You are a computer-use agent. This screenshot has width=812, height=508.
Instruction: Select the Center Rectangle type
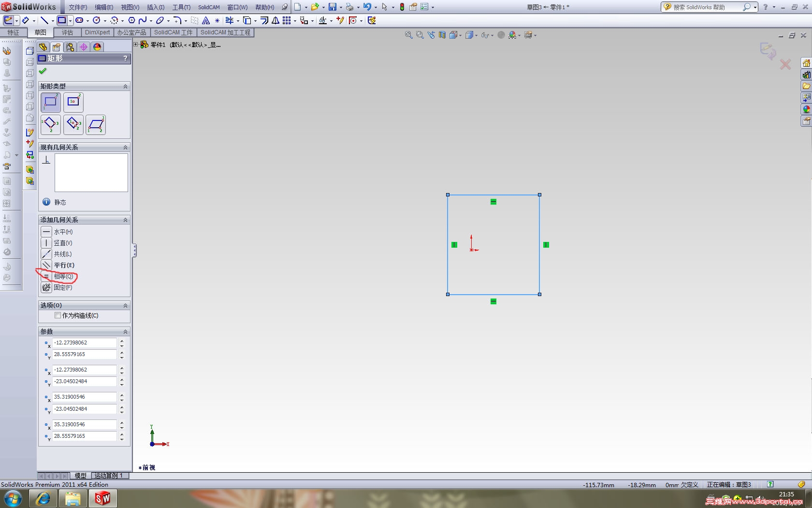point(73,103)
